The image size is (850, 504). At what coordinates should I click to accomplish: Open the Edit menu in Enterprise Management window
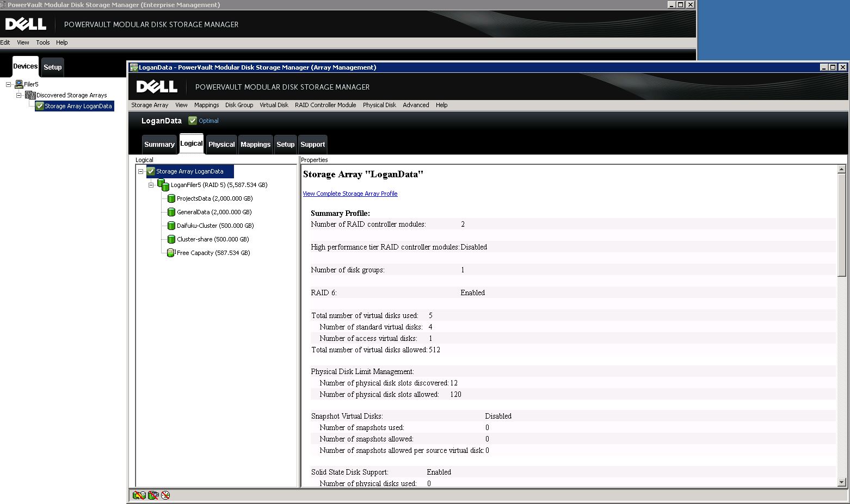[x=5, y=42]
